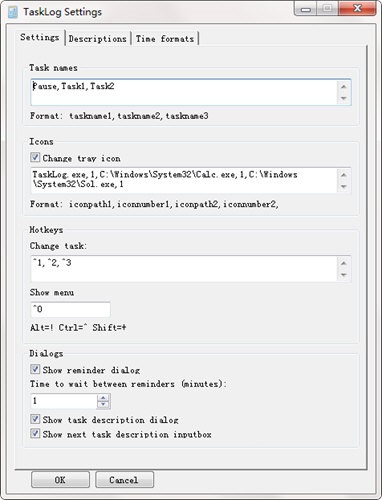
Task: Uncheck the Change tray icon checkbox
Action: pyautogui.click(x=35, y=157)
